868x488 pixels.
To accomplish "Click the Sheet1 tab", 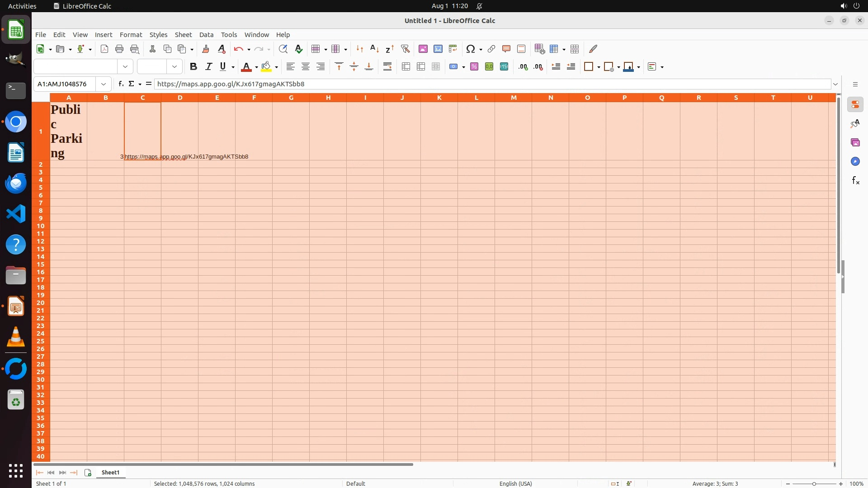I will (110, 472).
